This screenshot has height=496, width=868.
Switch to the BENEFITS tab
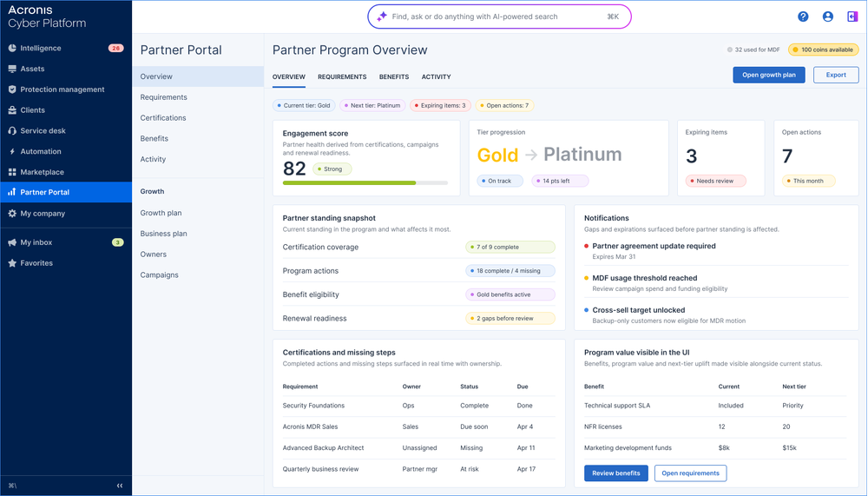pos(394,77)
